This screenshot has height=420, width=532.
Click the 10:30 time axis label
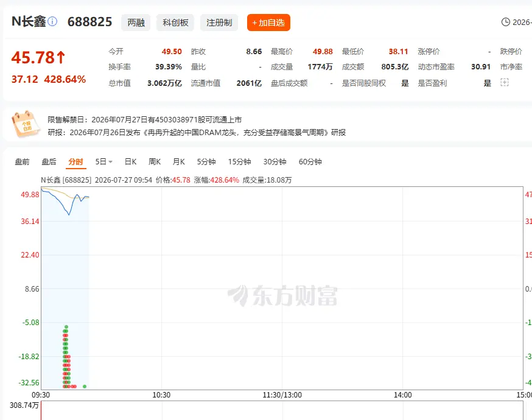point(161,395)
